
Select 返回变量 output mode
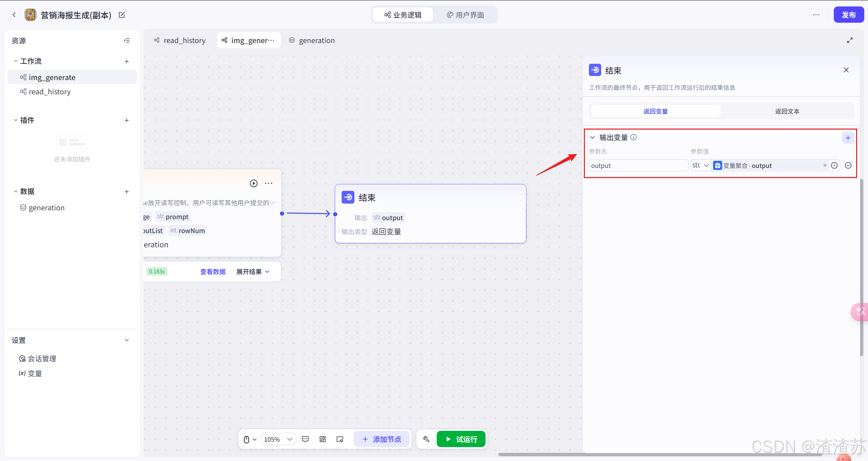pyautogui.click(x=655, y=111)
